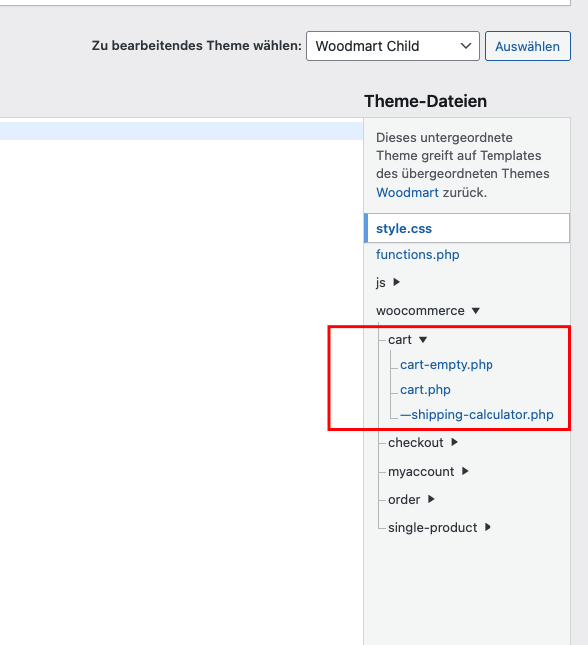Open cart-empty.php file
588x645 pixels.
tap(446, 365)
